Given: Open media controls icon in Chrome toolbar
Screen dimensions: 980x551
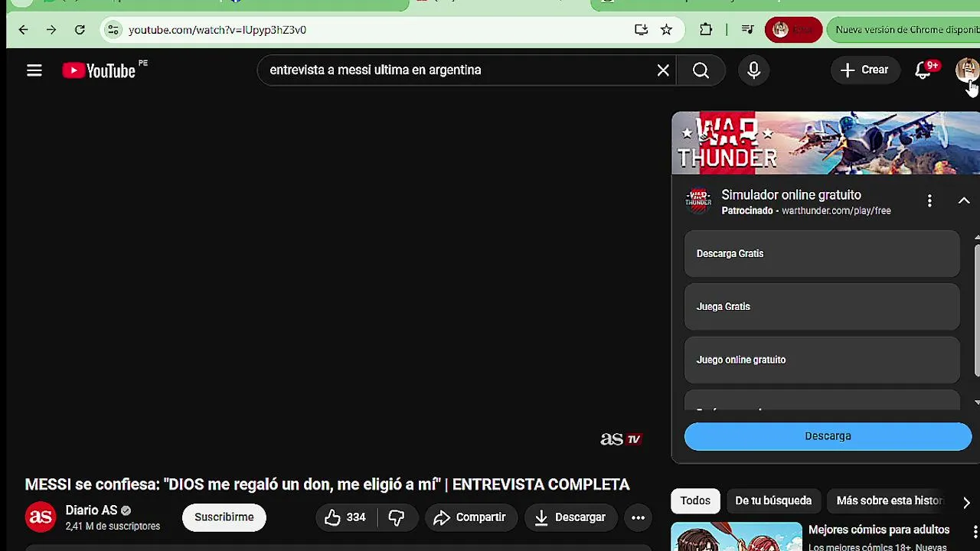Looking at the screenshot, I should (x=748, y=30).
